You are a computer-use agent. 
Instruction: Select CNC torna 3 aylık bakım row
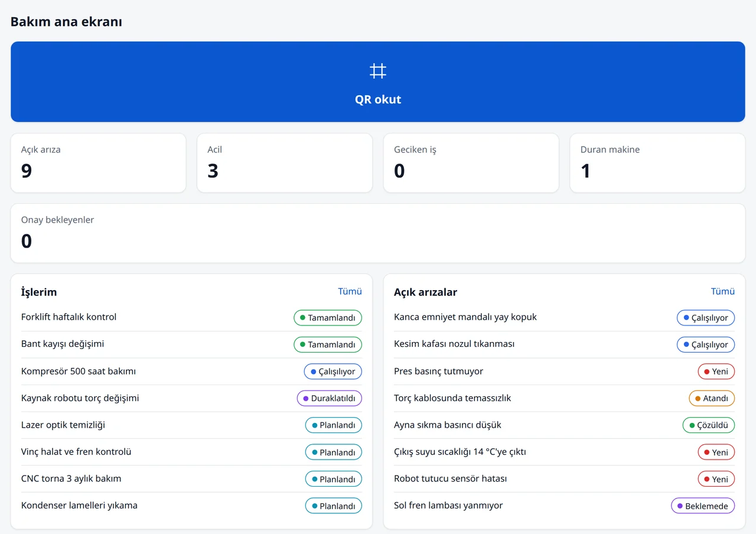pyautogui.click(x=191, y=478)
